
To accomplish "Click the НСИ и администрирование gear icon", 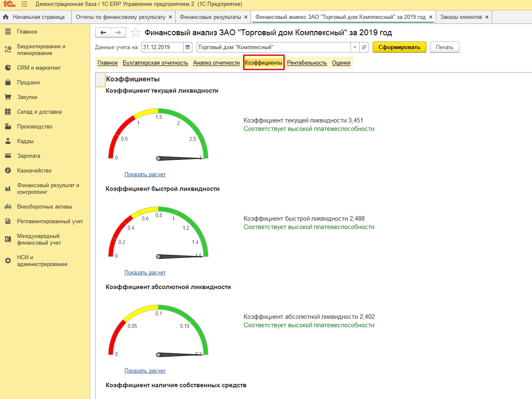I will point(8,261).
